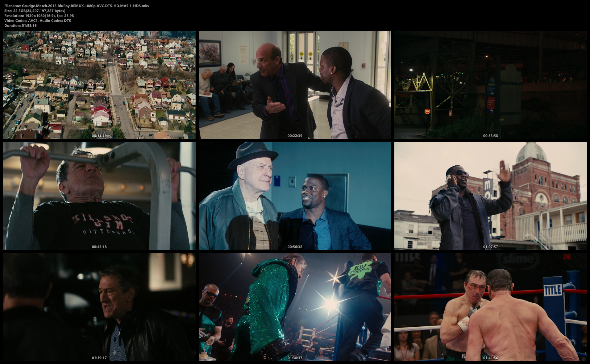Select thumbnail with old man in fedora
Screen dimensions: 590x364
tap(295, 196)
